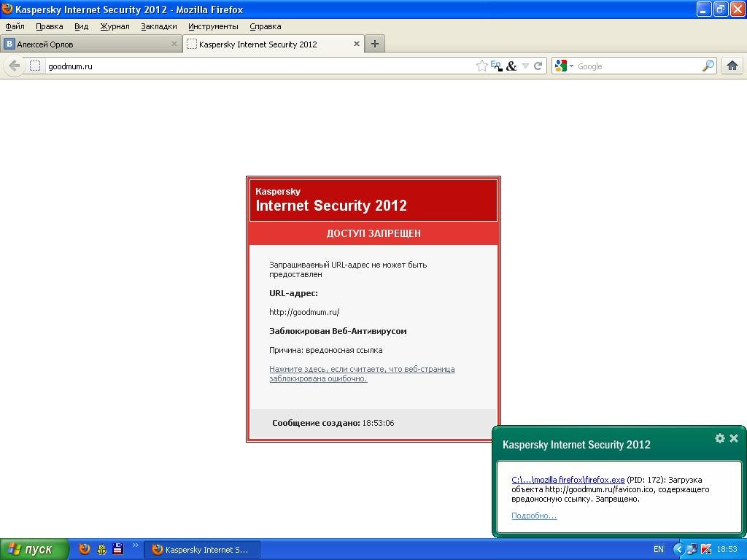Open the Журнал menu
The width and height of the screenshot is (747, 560).
115,26
